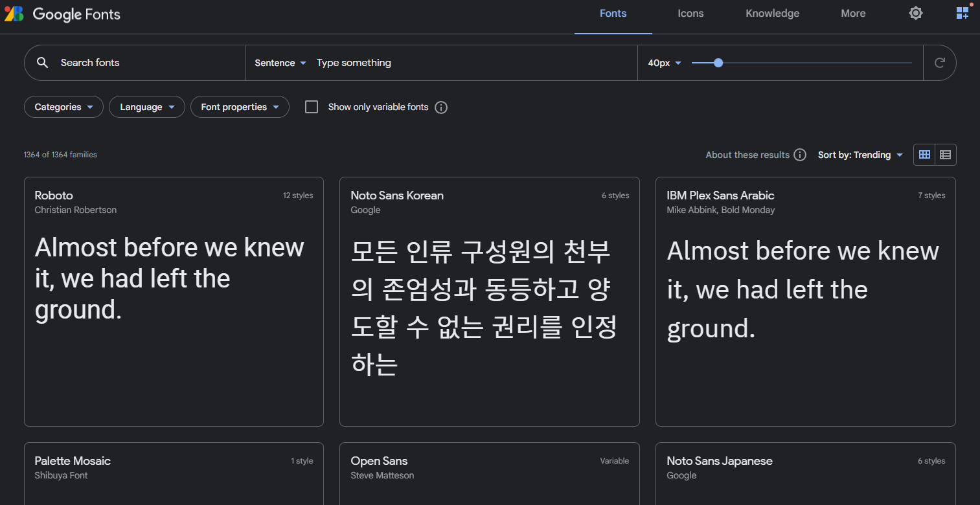Enable Show only variable fonts checkbox

[x=312, y=107]
